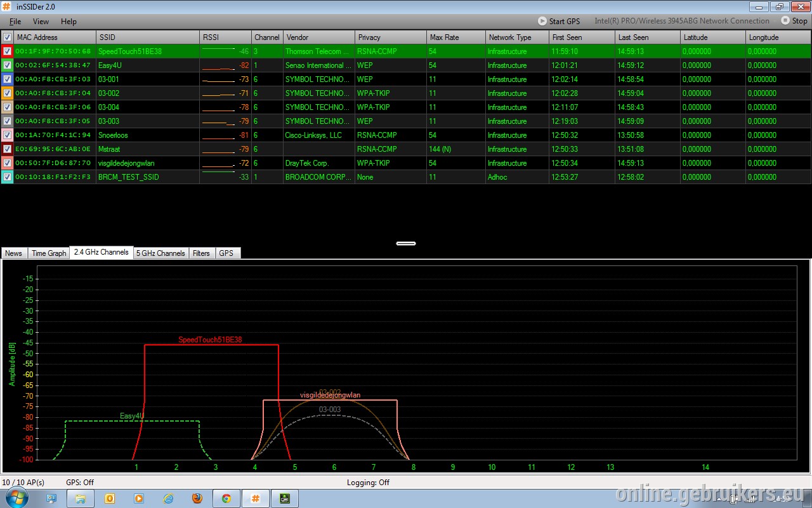Sort by the SSID column header
The height and width of the screenshot is (508, 812).
click(x=148, y=37)
